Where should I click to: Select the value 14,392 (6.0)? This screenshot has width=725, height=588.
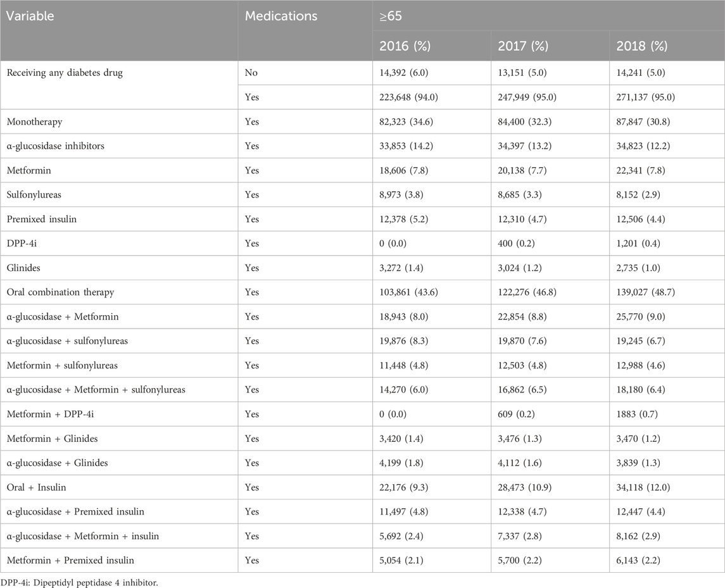click(405, 73)
